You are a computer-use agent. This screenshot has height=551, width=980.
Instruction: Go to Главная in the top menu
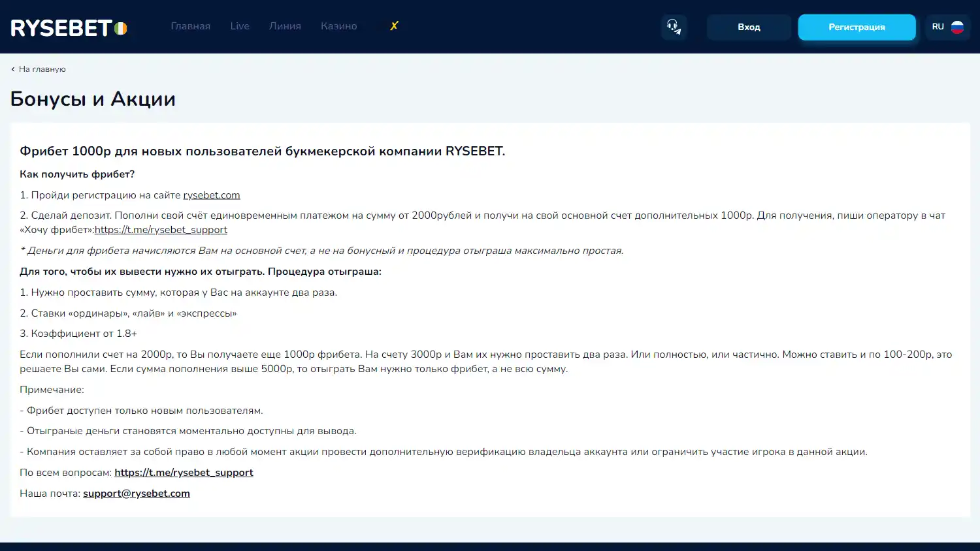[x=190, y=26]
